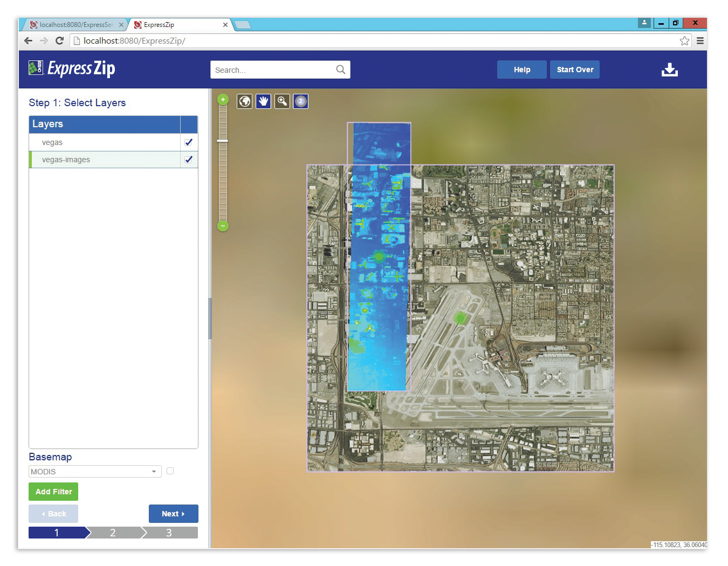
Task: Uncheck the vegas-images layer checkbox
Action: coord(189,160)
